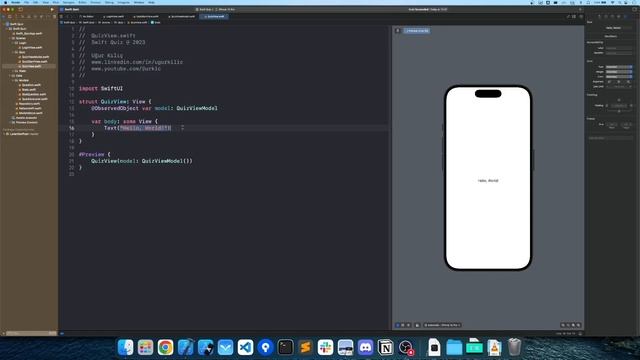Open the Library with the plus button
This screenshot has width=640, height=360.
580,9
